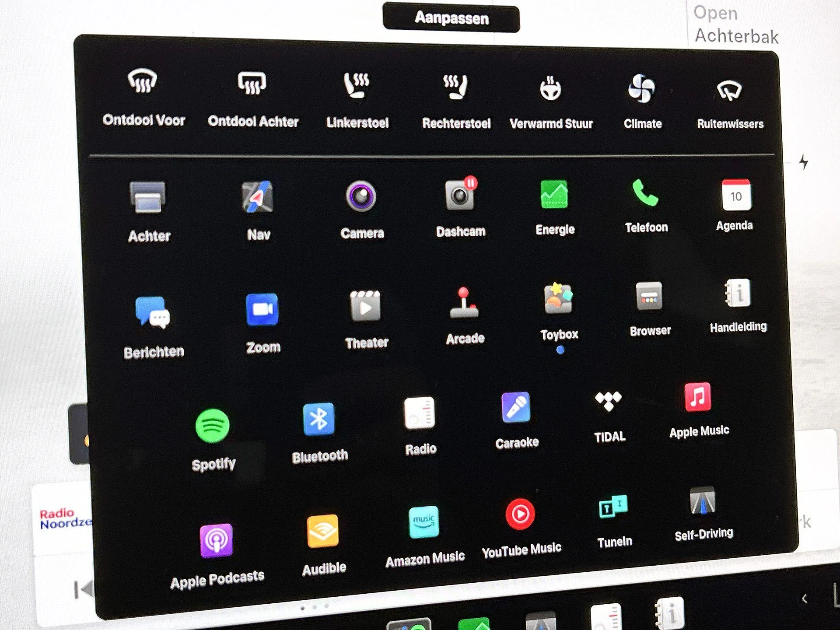Launch the Nav navigation app

coord(257,196)
